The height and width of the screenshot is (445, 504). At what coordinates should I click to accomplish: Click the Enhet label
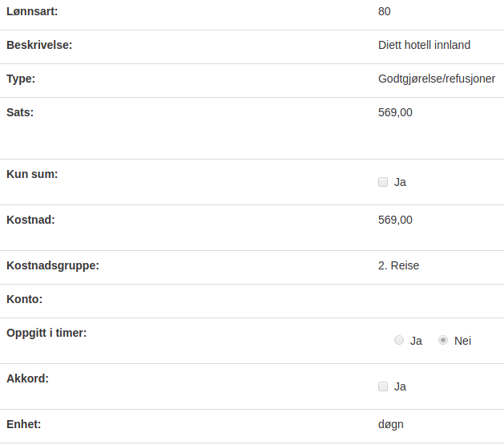[24, 424]
